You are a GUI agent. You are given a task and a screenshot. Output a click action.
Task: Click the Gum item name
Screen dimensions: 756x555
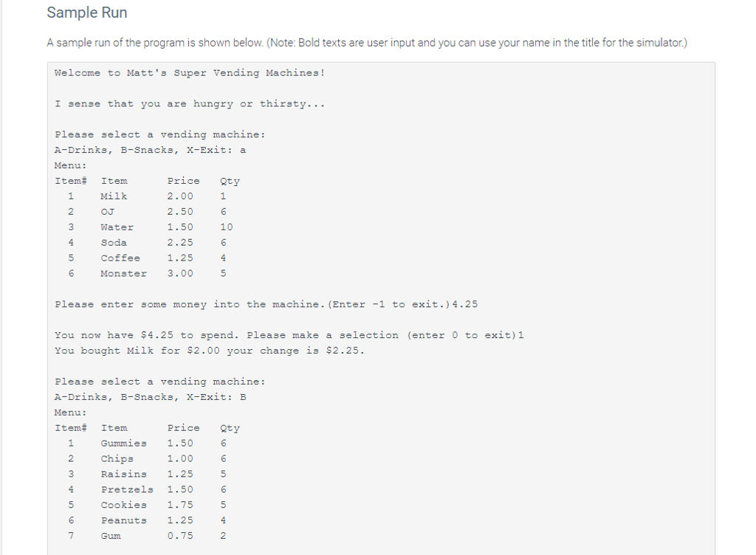click(111, 536)
